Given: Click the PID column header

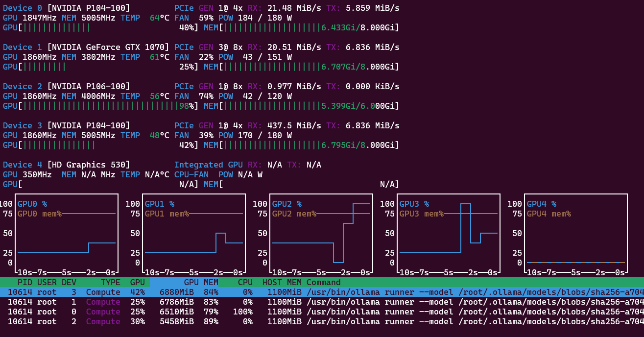Looking at the screenshot, I should (25, 282).
